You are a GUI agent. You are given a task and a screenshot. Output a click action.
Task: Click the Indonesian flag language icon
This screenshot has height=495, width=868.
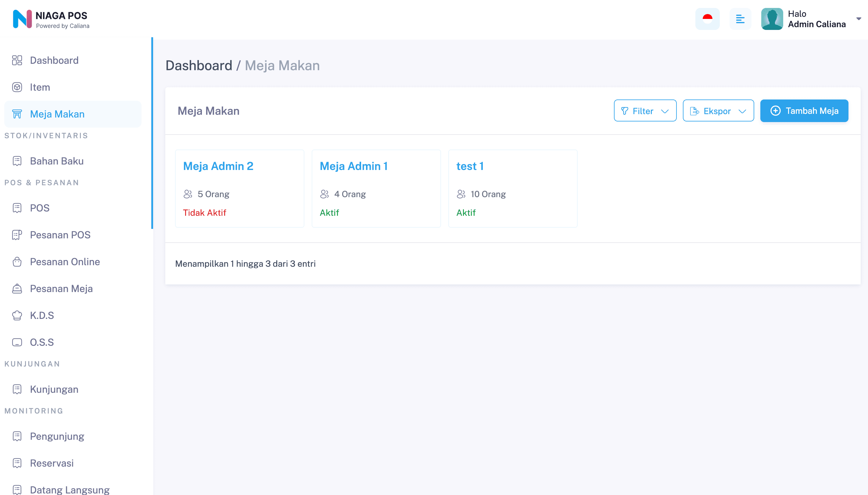707,19
